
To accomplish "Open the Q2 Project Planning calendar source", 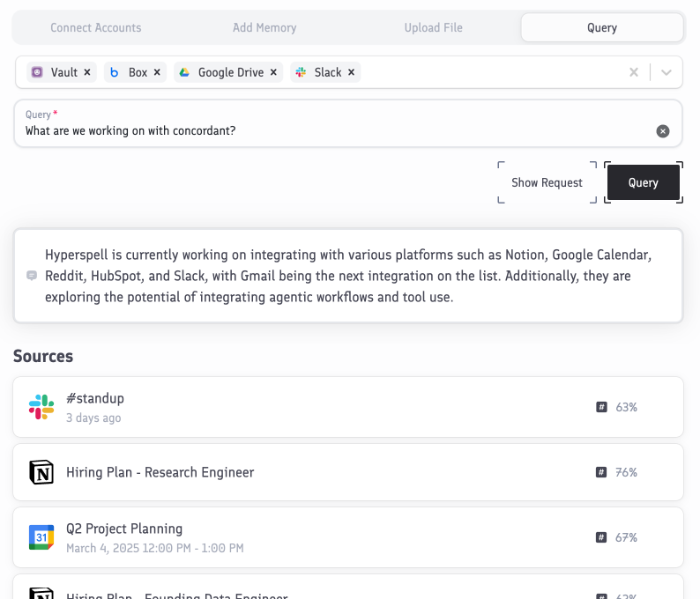I will coord(348,537).
